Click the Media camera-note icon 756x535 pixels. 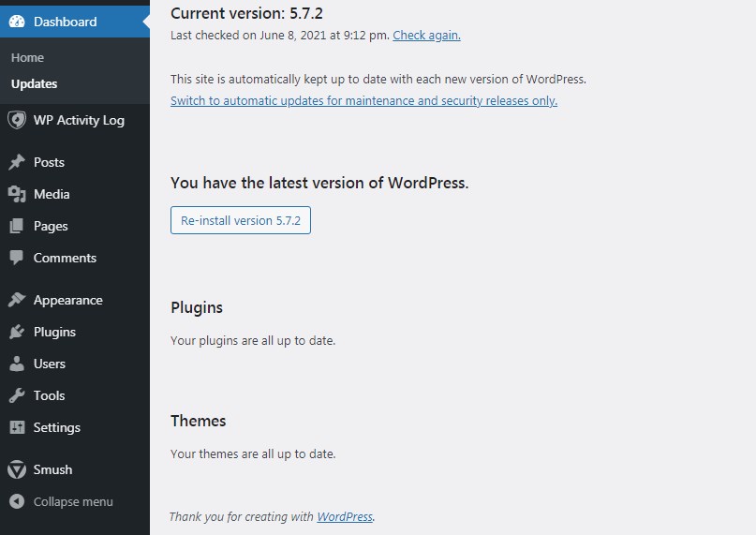tap(17, 194)
